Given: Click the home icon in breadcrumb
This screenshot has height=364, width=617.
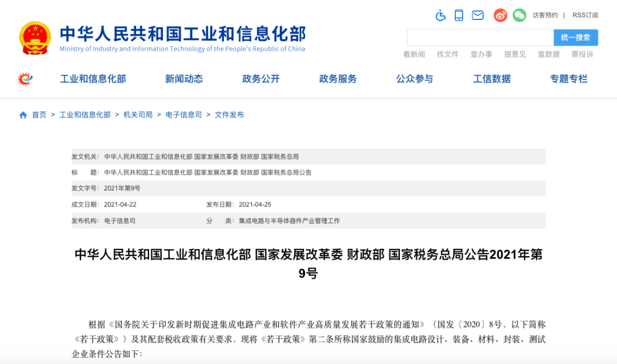Looking at the screenshot, I should 23,115.
